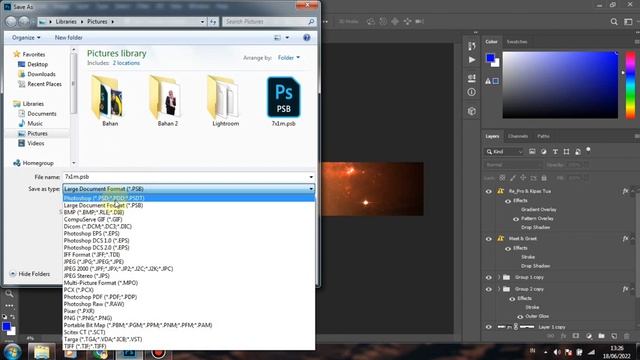Click the change view icon in Save As toolbar
Viewport: 640px width, 360px height.
click(278, 38)
